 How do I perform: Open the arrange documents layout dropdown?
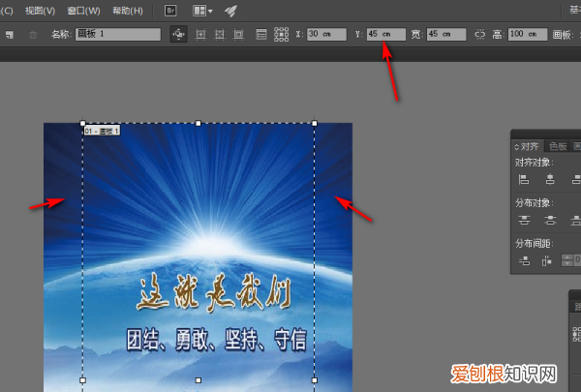(202, 11)
